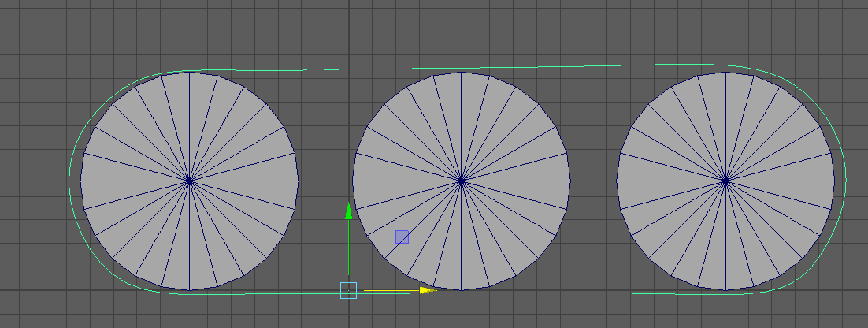
Task: Select the cyan center square manipulator handle
Action: 348,290
